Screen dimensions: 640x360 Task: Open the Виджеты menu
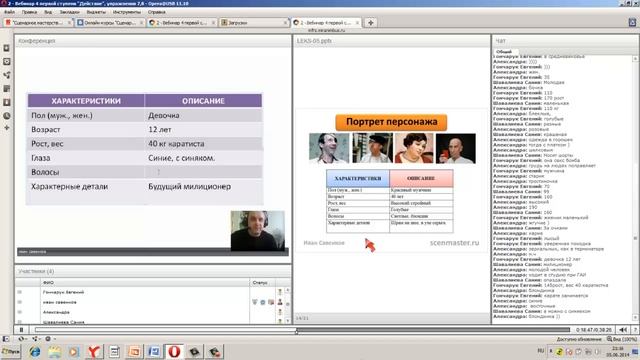pyautogui.click(x=96, y=12)
